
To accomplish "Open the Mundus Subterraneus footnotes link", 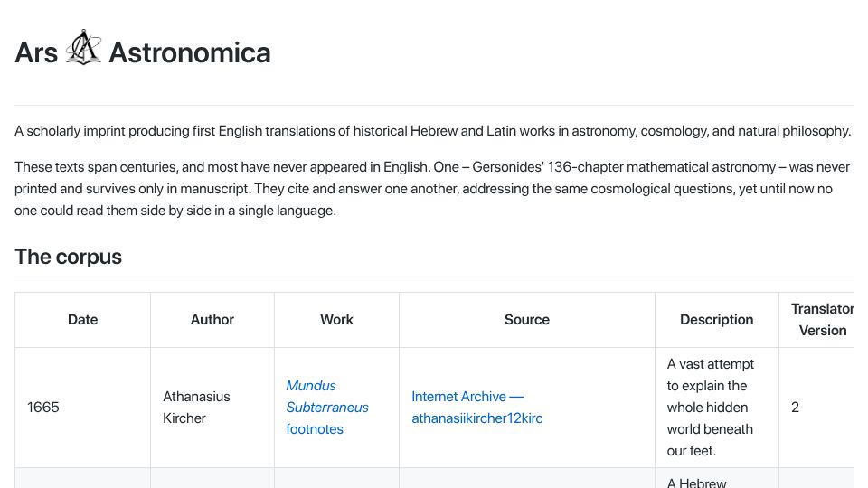I will point(327,408).
